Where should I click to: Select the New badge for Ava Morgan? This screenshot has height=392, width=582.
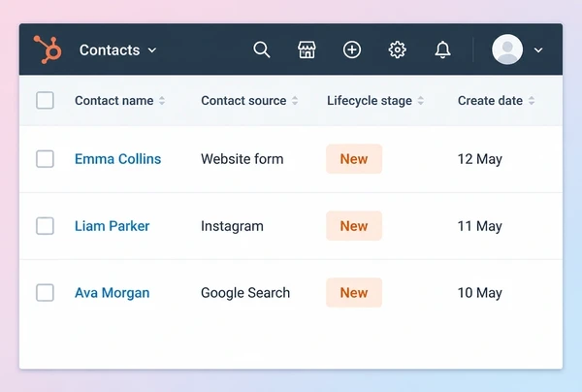click(354, 292)
